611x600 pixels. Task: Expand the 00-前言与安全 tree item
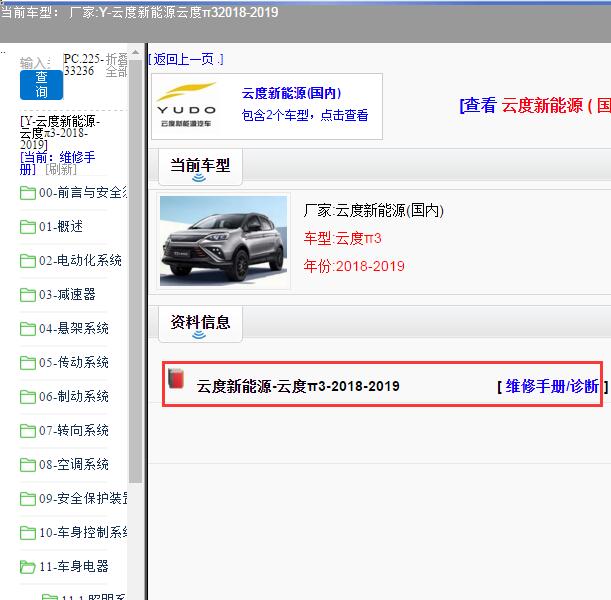coord(83,192)
